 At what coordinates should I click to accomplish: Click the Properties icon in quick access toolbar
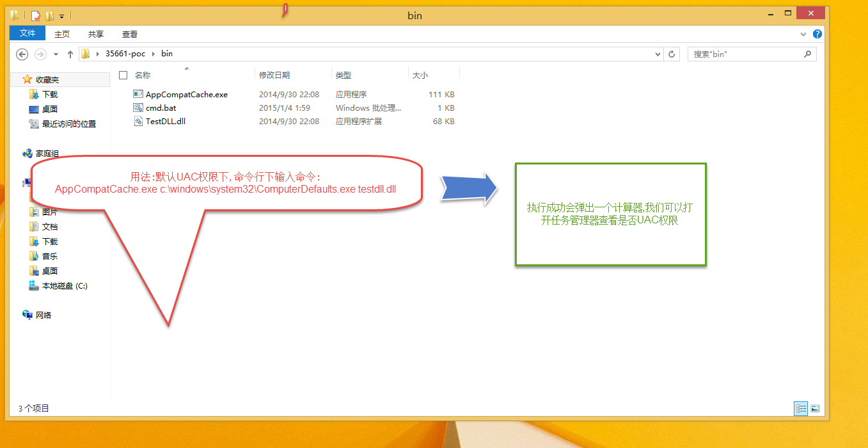click(x=36, y=15)
